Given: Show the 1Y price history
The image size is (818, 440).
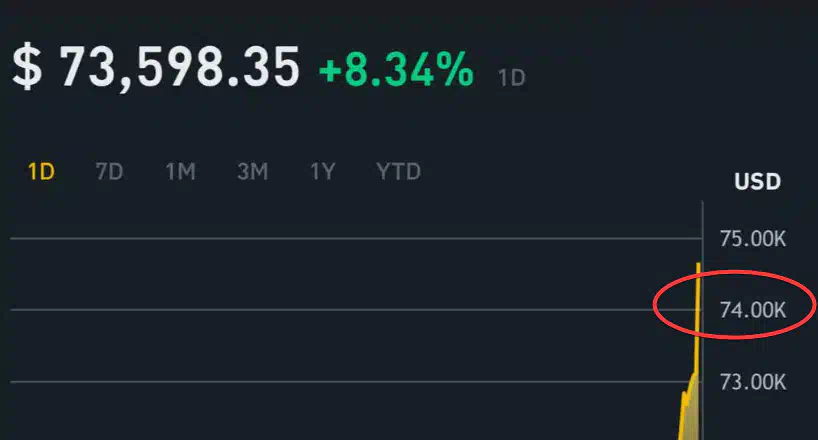Looking at the screenshot, I should 322,172.
